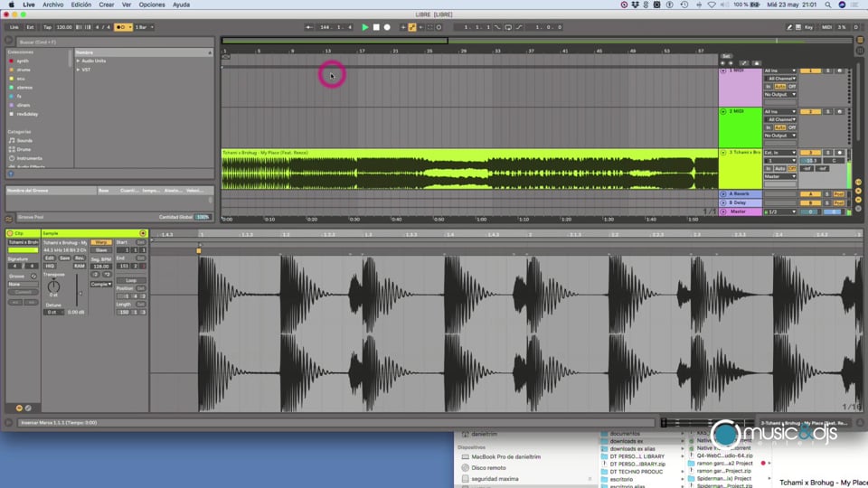This screenshot has width=868, height=488.
Task: Toggle the Show/Hide Mixer section button
Action: 859,200
